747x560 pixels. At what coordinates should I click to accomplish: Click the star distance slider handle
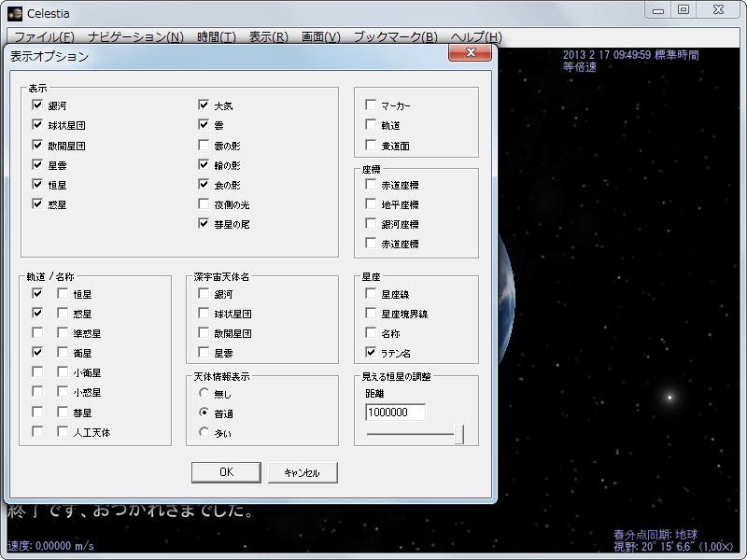point(458,434)
